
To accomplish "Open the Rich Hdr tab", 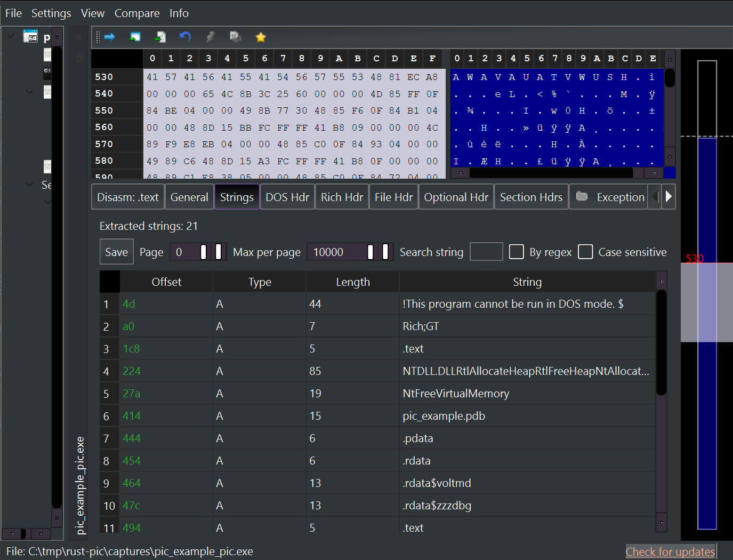I will [x=342, y=197].
